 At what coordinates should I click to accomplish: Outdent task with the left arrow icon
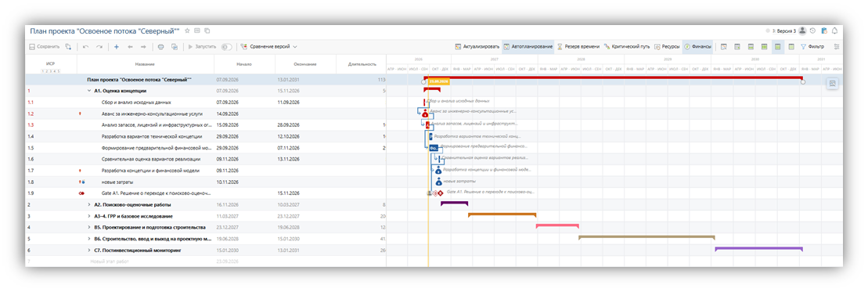pyautogui.click(x=130, y=47)
